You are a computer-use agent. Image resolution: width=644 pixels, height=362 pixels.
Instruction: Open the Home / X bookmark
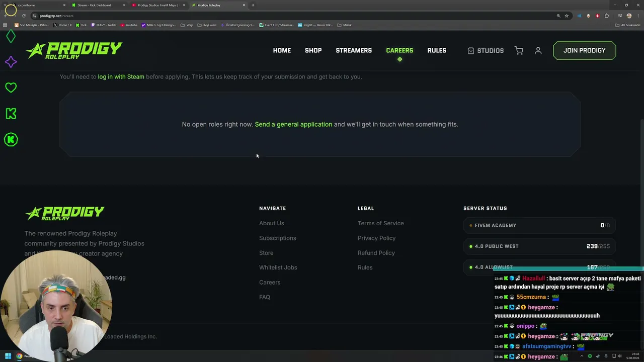pyautogui.click(x=63, y=25)
